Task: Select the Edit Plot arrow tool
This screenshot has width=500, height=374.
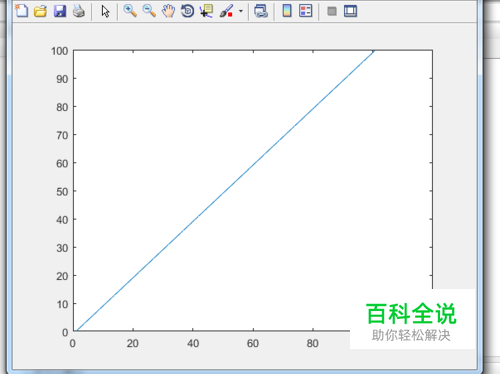Action: 105,11
